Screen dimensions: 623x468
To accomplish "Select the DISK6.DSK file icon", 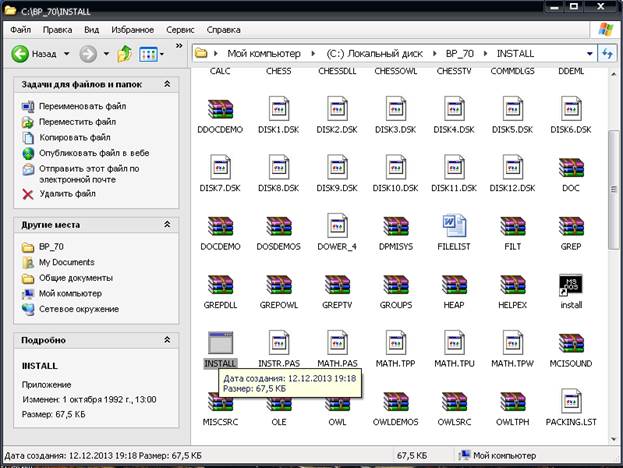I will (571, 109).
